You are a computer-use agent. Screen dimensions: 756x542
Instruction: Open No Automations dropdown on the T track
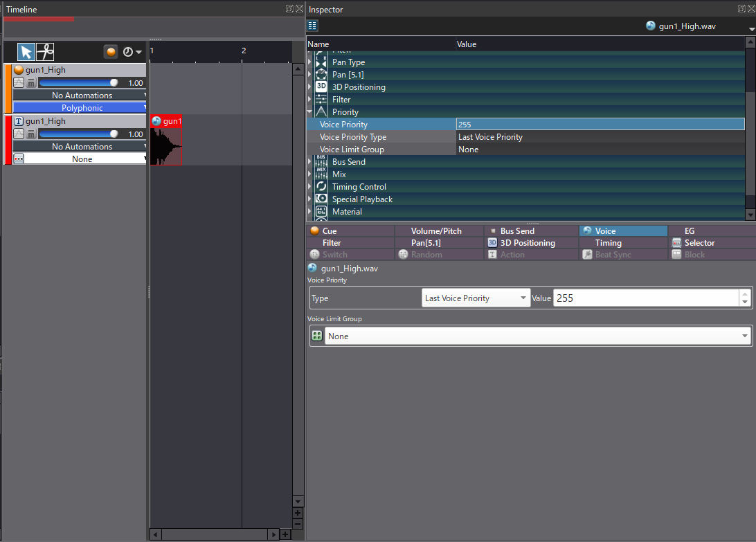[x=80, y=146]
